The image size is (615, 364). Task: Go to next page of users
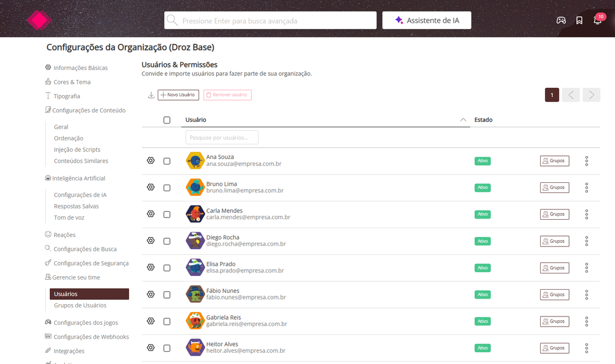click(592, 95)
